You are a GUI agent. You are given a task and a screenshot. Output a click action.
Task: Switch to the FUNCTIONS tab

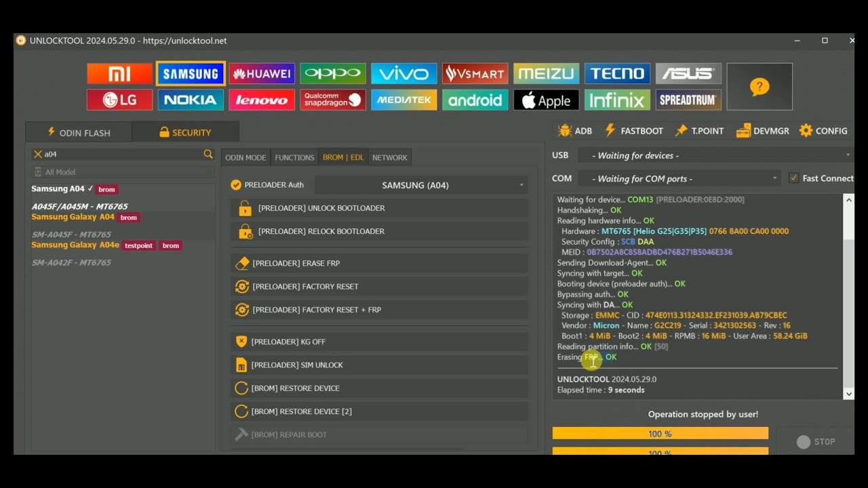click(294, 157)
